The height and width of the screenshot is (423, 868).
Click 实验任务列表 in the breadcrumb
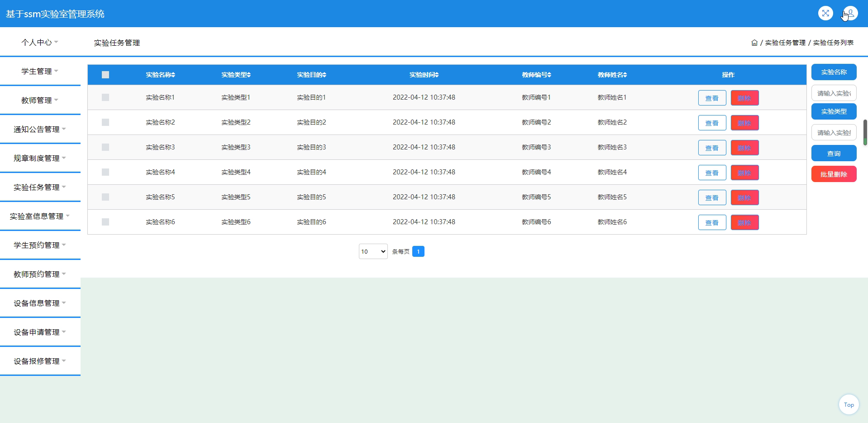[833, 43]
